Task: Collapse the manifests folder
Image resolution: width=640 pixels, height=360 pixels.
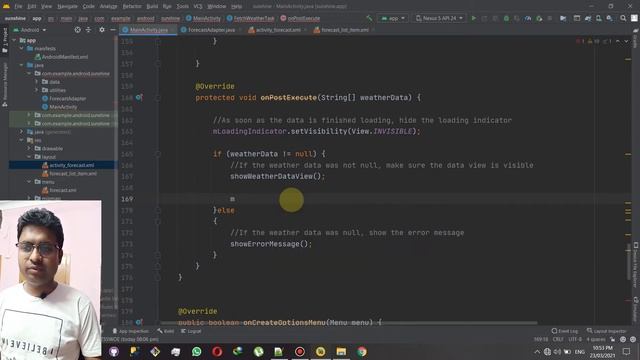Action: click(22, 49)
